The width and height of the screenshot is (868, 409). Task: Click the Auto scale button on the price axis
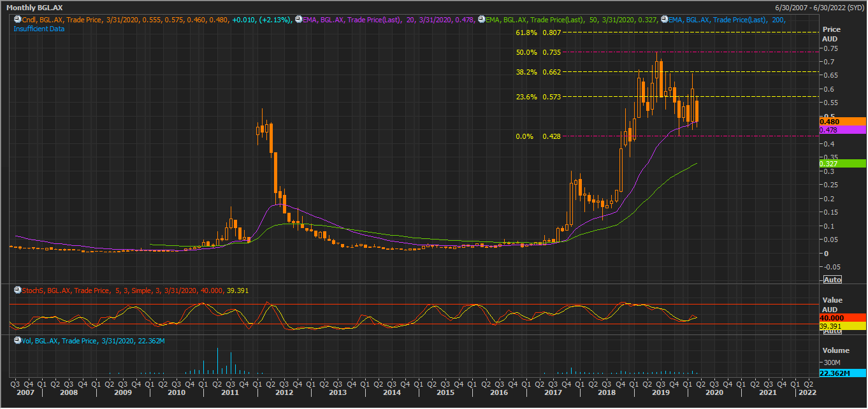pos(832,280)
